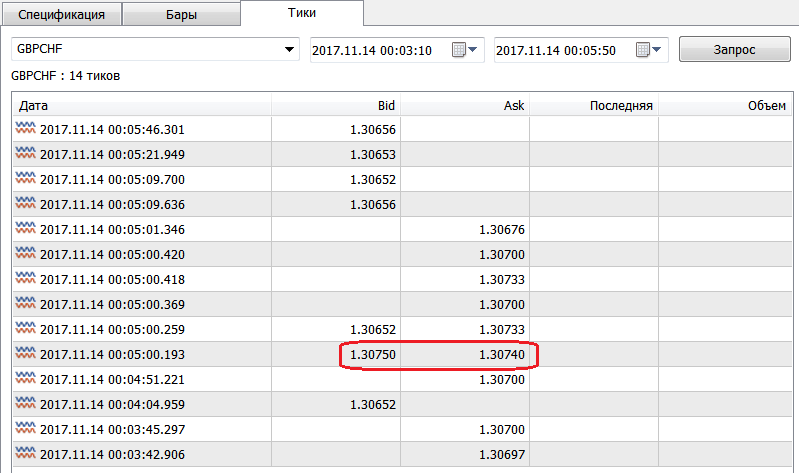Click tick icon of row 00:05:00.418
The image size is (799, 473).
click(x=25, y=278)
